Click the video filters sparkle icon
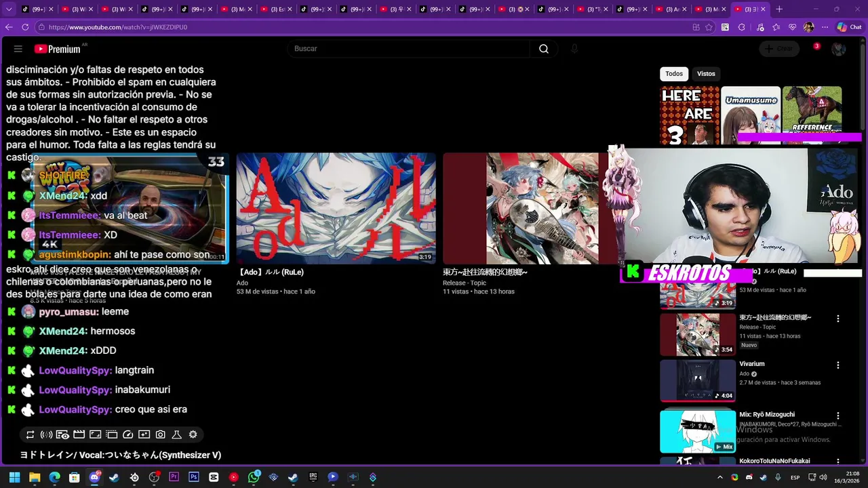 (144, 434)
